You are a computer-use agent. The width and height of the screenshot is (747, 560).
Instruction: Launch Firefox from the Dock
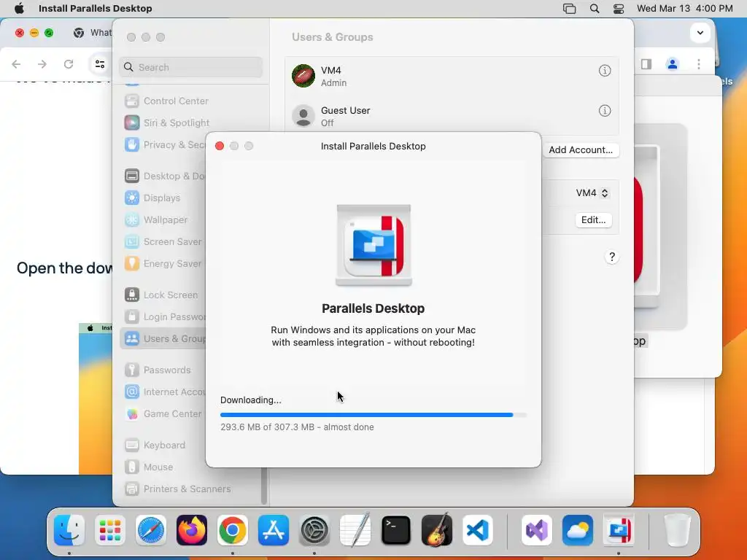tap(192, 530)
